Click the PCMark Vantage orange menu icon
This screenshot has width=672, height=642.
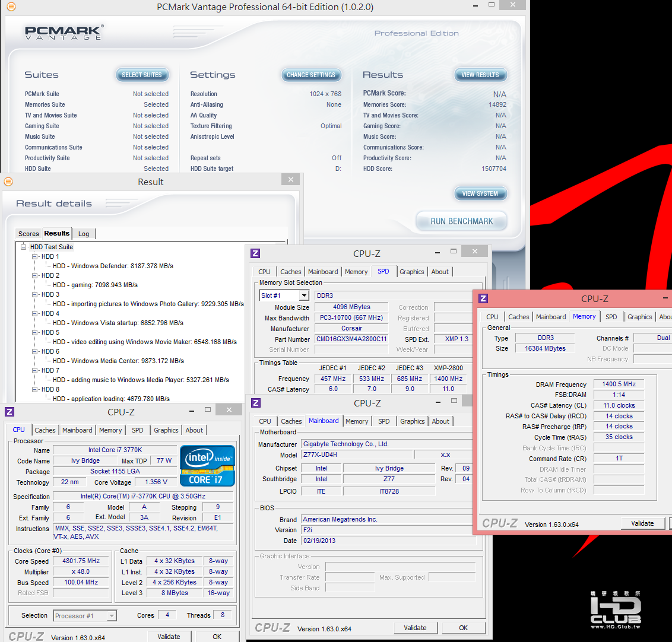tap(11, 7)
